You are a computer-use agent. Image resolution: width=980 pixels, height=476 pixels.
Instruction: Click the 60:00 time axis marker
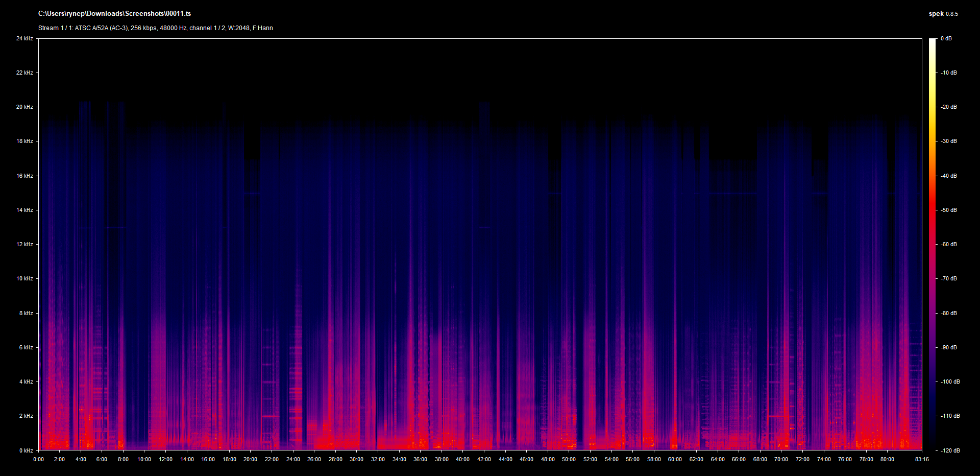pyautogui.click(x=675, y=459)
